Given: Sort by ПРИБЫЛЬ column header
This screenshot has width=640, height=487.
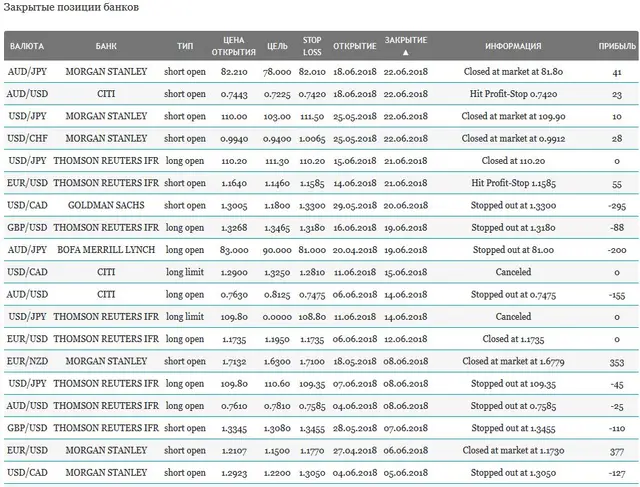Looking at the screenshot, I should click(617, 46).
